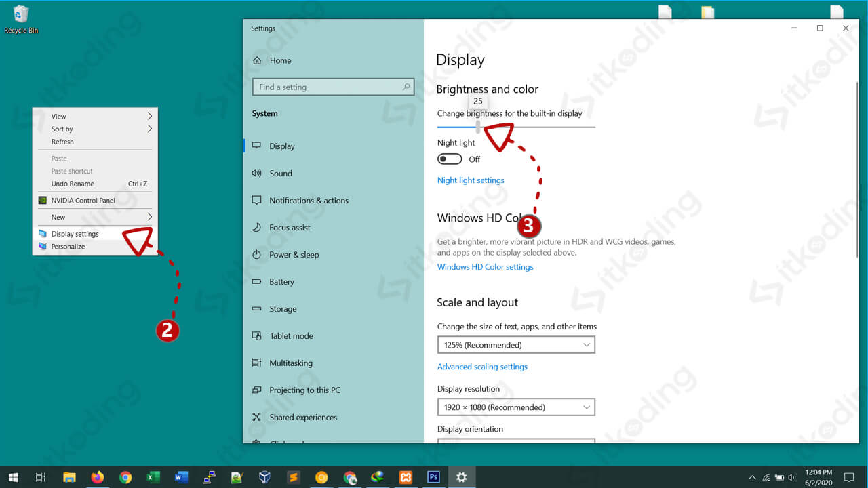Click Find a setting search box
This screenshot has width=868, height=488.
click(333, 87)
